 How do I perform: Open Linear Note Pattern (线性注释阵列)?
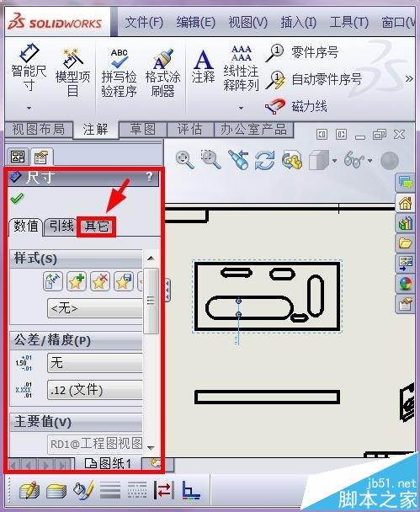241,68
